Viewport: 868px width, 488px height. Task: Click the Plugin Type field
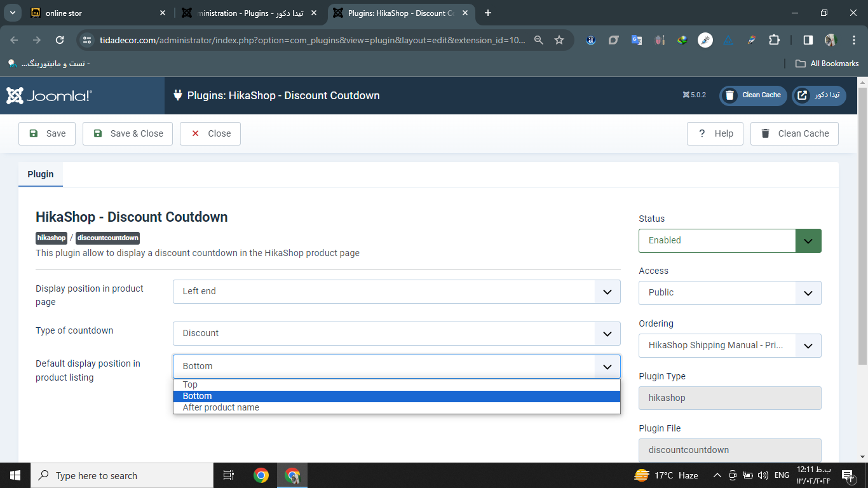point(730,398)
